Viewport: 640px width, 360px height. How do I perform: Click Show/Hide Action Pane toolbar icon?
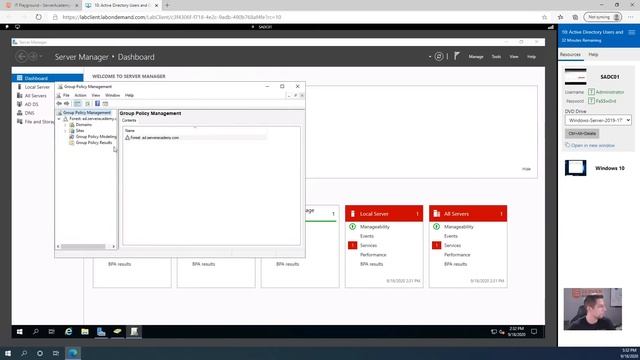coord(105,104)
